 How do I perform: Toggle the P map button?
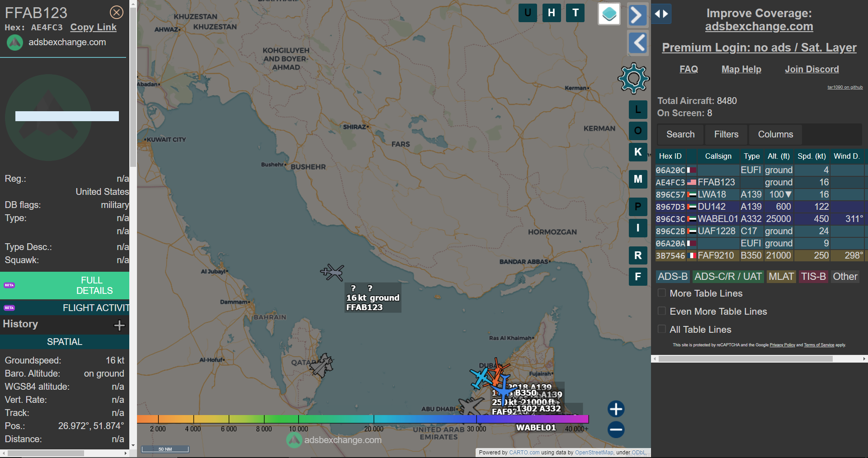point(638,207)
